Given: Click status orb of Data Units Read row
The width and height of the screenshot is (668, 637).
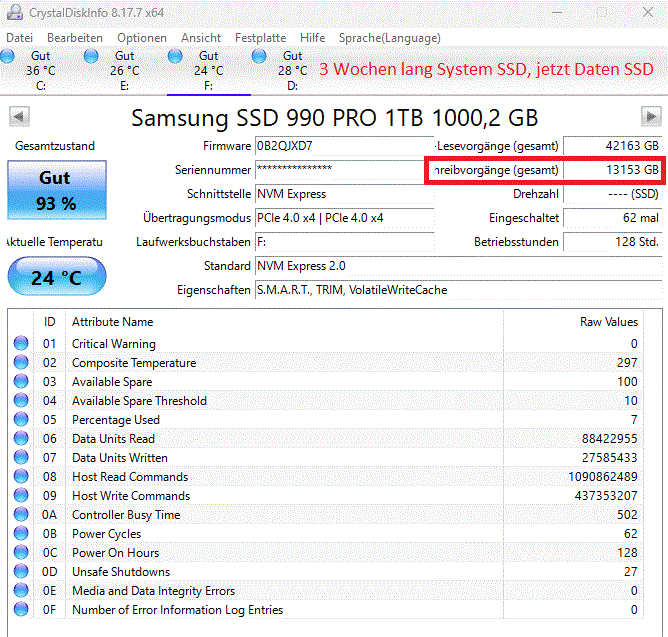Looking at the screenshot, I should point(21,438).
